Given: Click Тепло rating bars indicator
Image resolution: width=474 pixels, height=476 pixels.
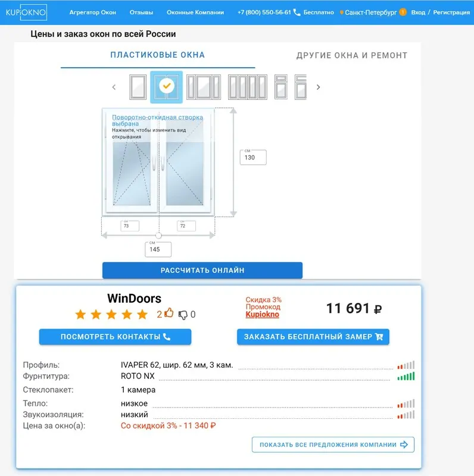Looking at the screenshot, I should point(406,404).
